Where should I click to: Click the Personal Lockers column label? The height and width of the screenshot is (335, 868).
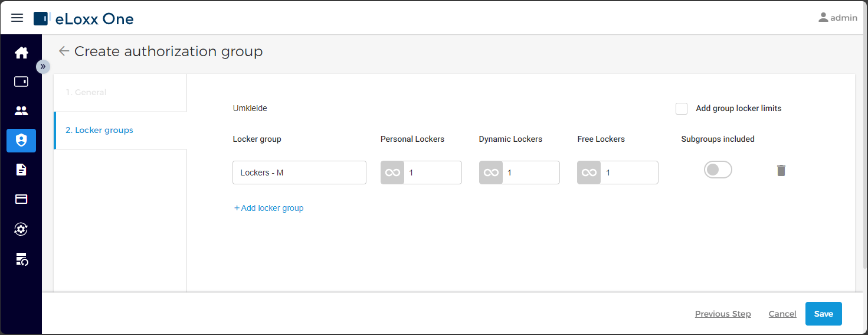click(412, 139)
